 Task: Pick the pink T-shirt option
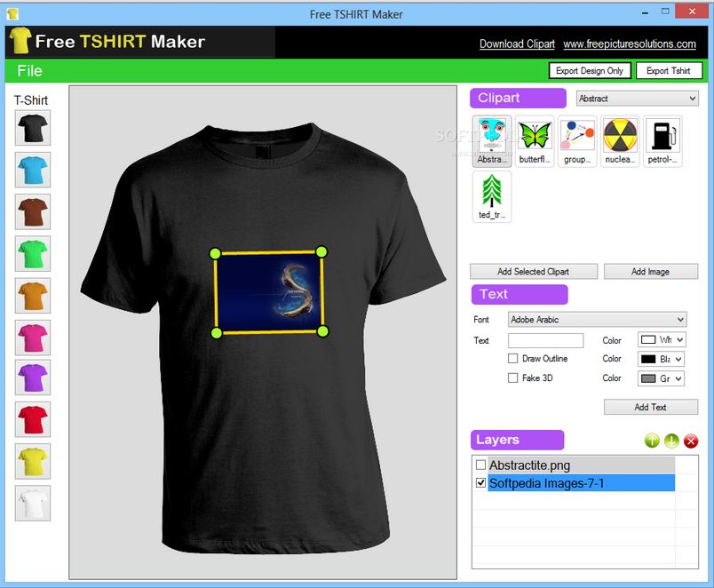pos(33,338)
